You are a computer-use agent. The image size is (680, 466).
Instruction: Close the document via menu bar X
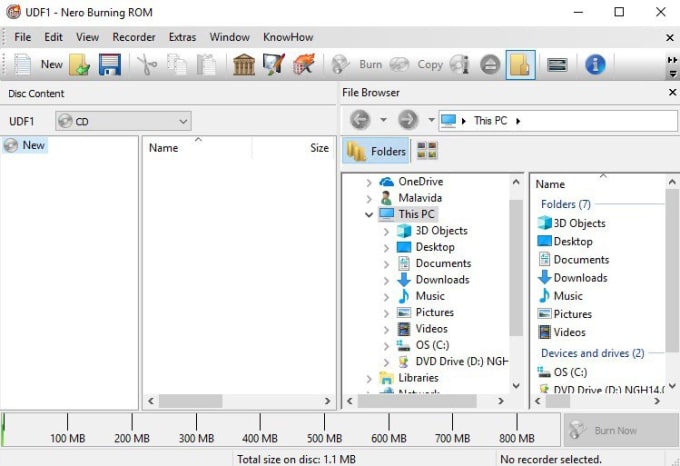(x=670, y=38)
